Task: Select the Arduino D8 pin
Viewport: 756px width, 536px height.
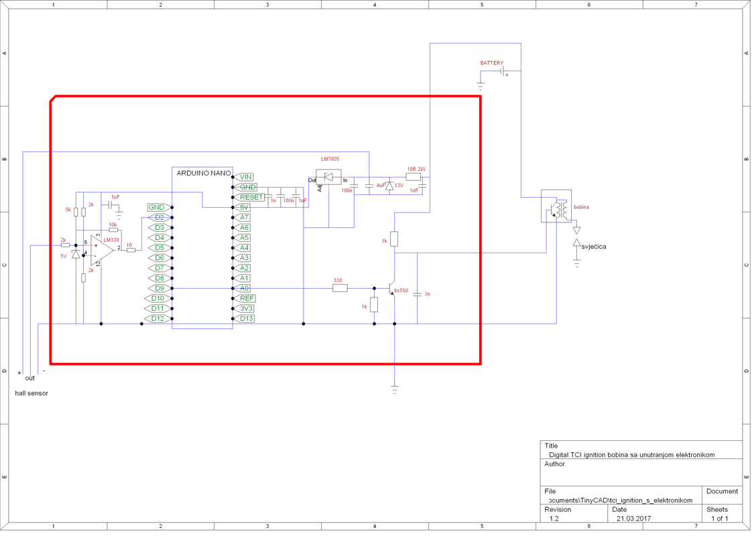Action: tap(160, 278)
